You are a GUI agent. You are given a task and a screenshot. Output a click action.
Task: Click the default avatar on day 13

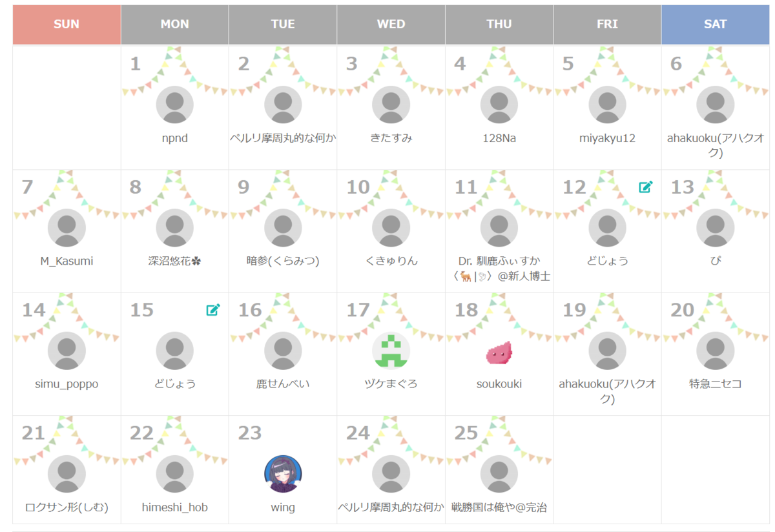pos(715,228)
